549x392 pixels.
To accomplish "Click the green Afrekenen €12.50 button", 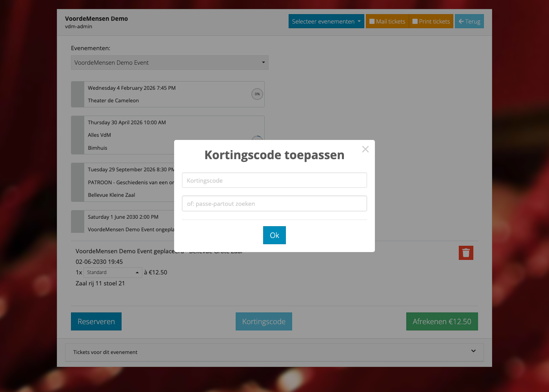I will coord(442,321).
